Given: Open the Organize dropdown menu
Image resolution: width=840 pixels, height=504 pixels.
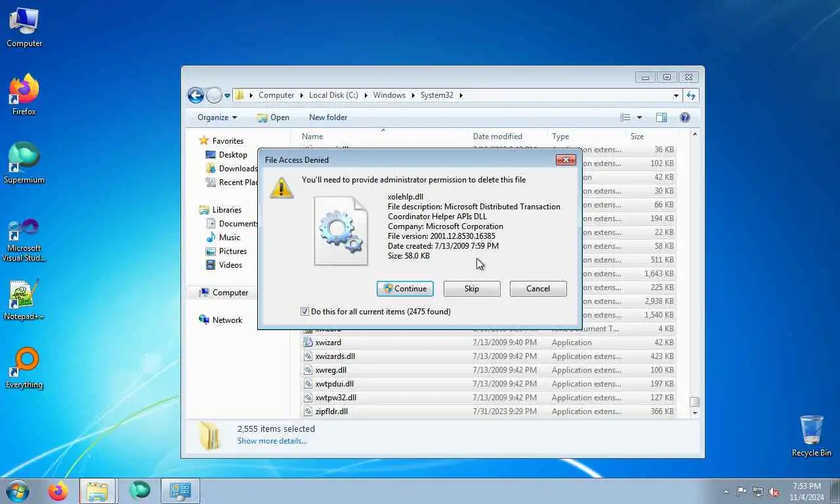Looking at the screenshot, I should point(217,117).
